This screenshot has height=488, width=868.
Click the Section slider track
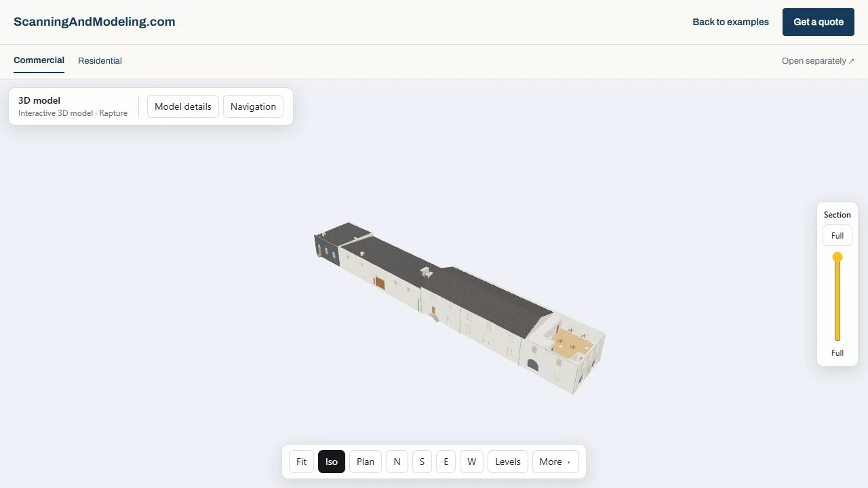point(837,298)
